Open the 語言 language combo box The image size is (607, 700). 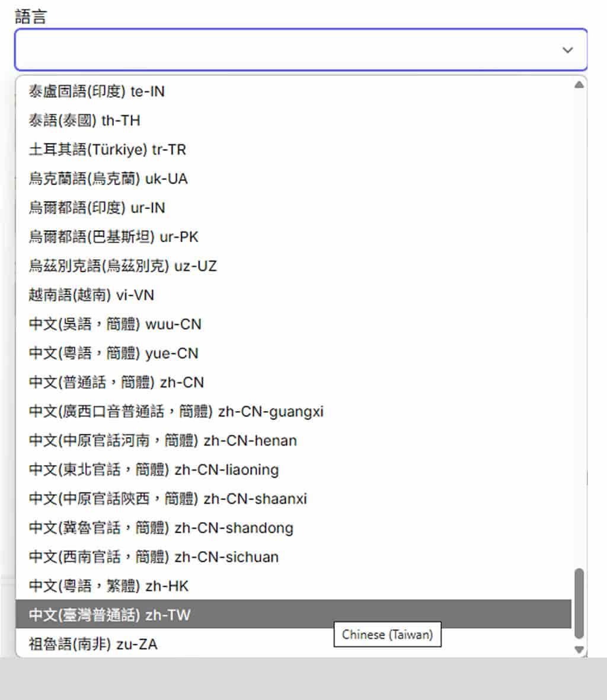coord(301,50)
